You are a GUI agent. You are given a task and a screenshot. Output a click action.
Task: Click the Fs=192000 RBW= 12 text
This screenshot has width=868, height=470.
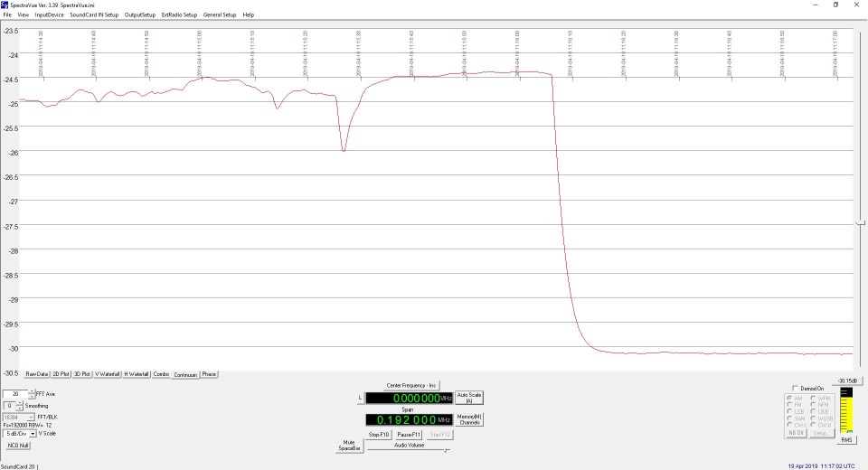(x=27, y=425)
